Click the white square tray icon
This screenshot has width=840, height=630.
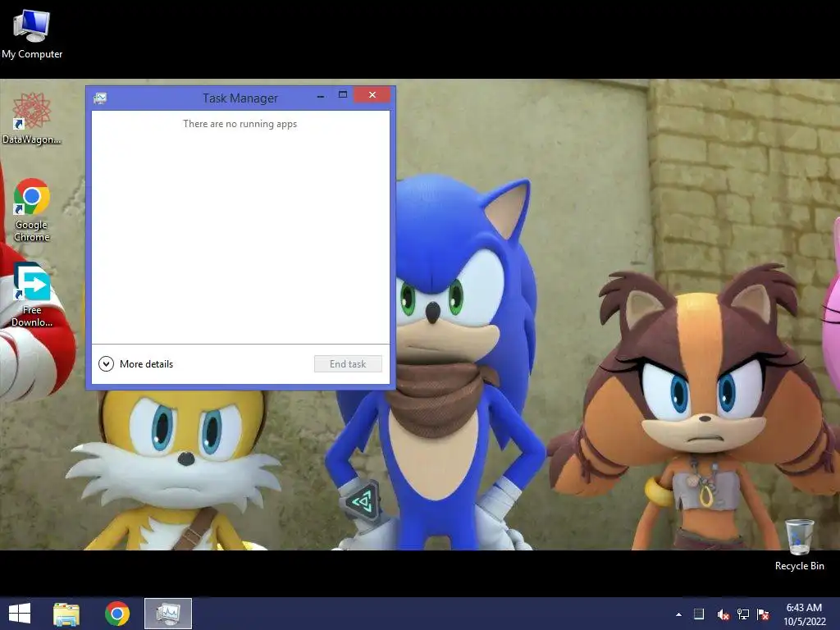point(699,614)
